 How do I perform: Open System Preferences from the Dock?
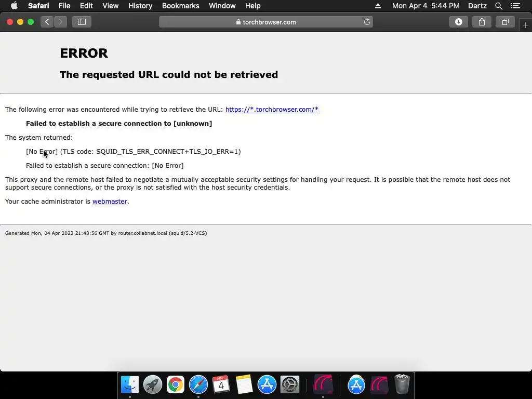click(x=290, y=384)
